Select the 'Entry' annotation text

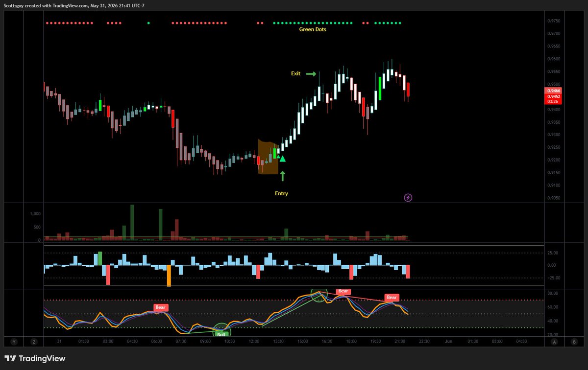[x=281, y=193]
